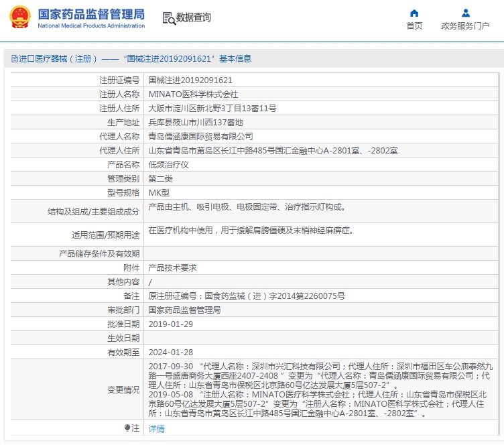Go to 首页 via its text label
The height and width of the screenshot is (445, 504).
[x=414, y=26]
